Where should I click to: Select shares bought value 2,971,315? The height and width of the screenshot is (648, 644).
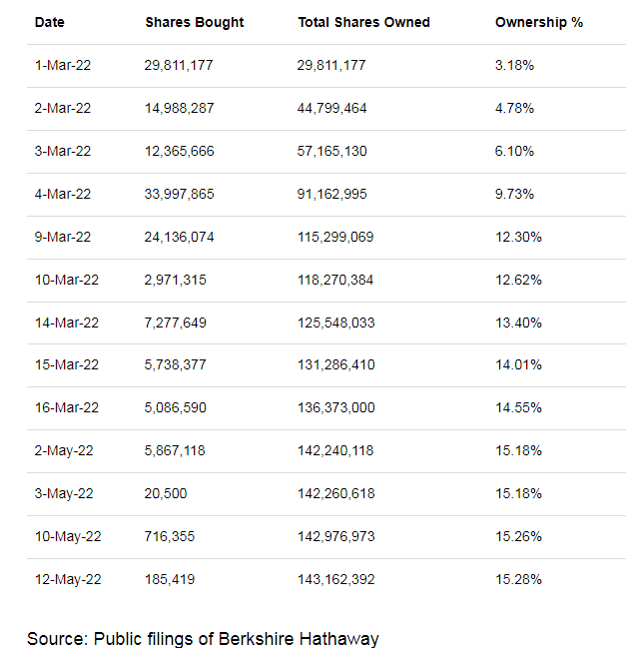coord(175,280)
